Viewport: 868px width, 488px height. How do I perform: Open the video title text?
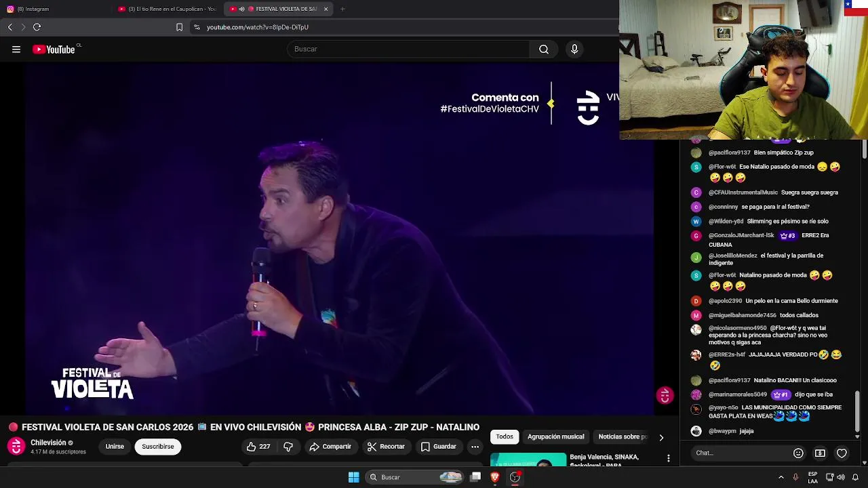click(250, 427)
